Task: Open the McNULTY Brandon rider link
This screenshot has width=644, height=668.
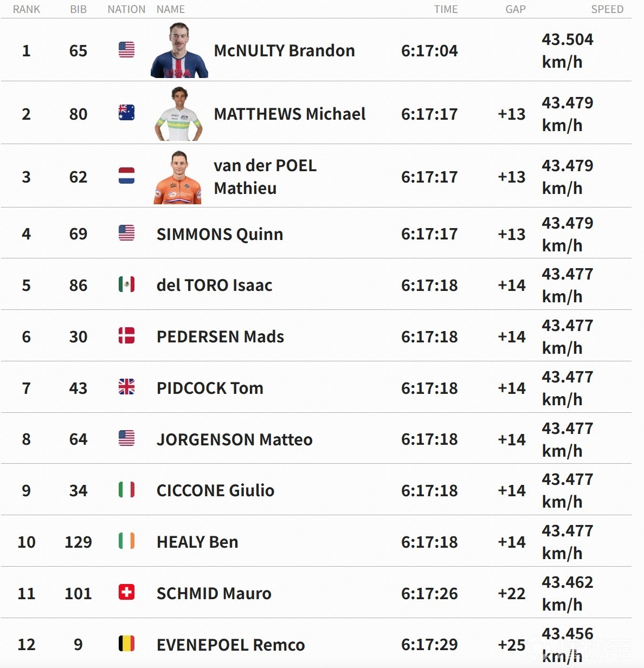Action: [x=284, y=50]
